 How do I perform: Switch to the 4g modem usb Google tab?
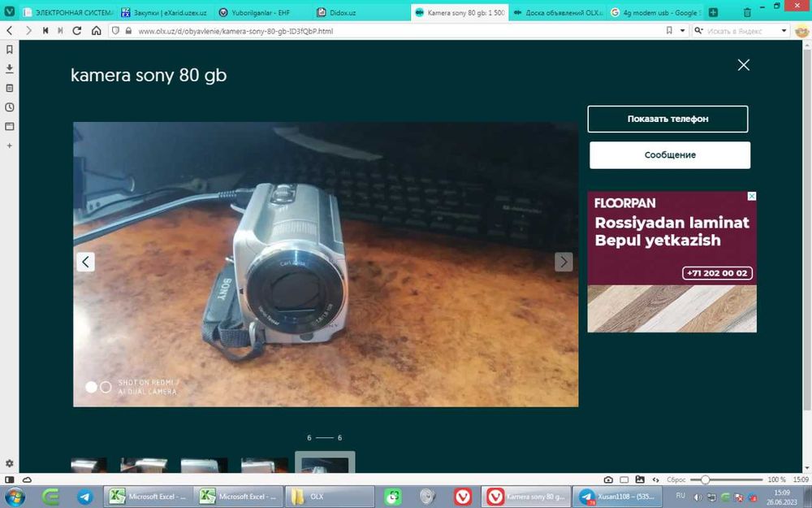pyautogui.click(x=655, y=12)
